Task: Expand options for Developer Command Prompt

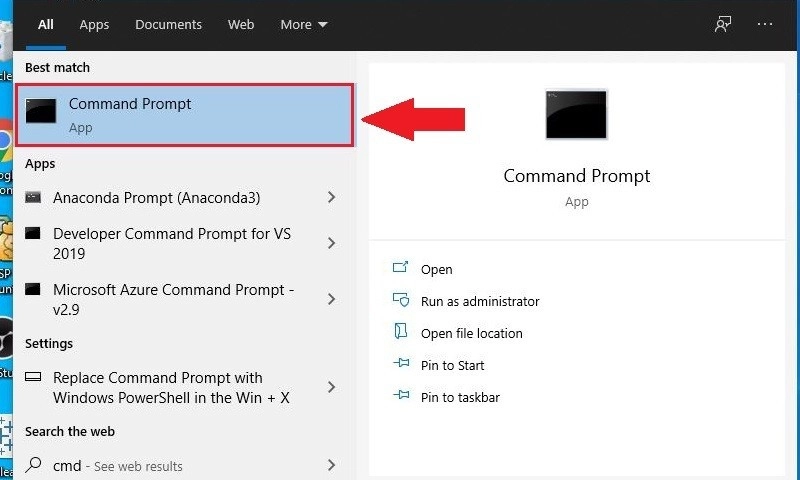Action: click(x=331, y=243)
